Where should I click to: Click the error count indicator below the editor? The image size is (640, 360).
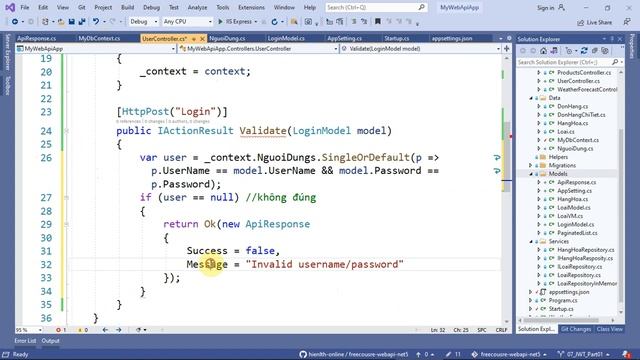tap(61, 330)
